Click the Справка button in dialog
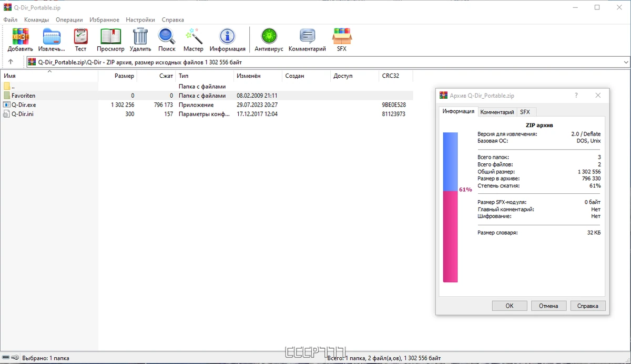Image resolution: width=631 pixels, height=364 pixels. (x=588, y=306)
